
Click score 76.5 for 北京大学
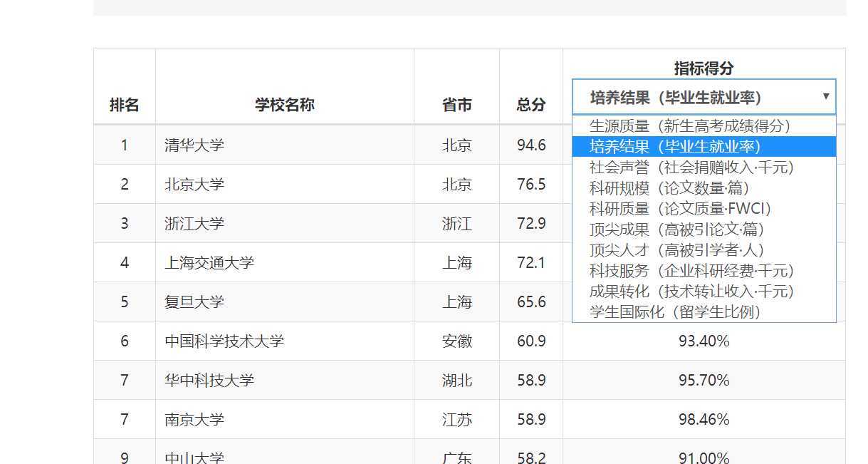click(531, 185)
